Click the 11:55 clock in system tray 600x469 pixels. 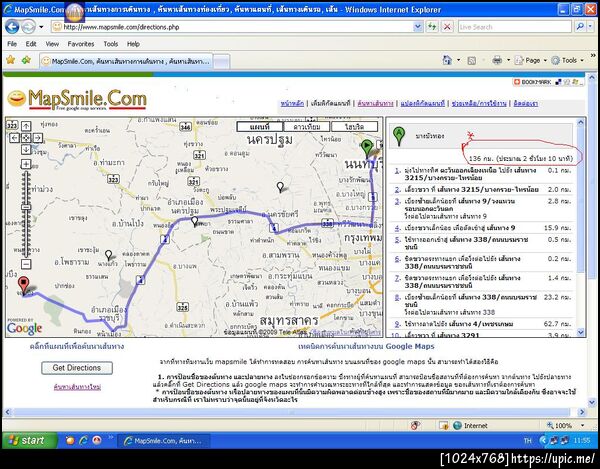click(x=582, y=441)
